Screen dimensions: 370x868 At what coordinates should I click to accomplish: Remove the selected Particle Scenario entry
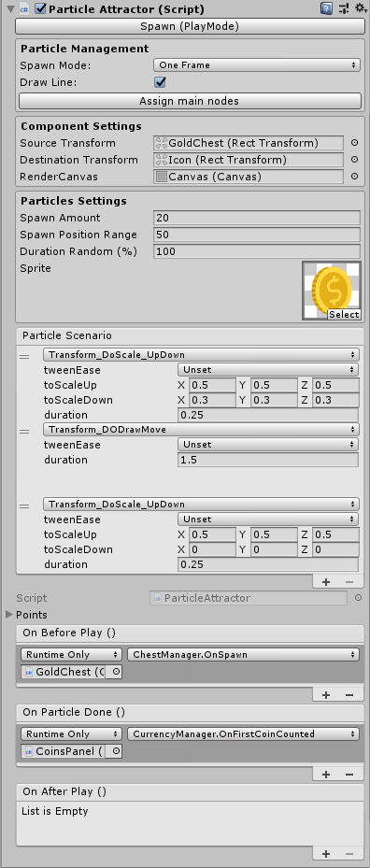point(349,582)
